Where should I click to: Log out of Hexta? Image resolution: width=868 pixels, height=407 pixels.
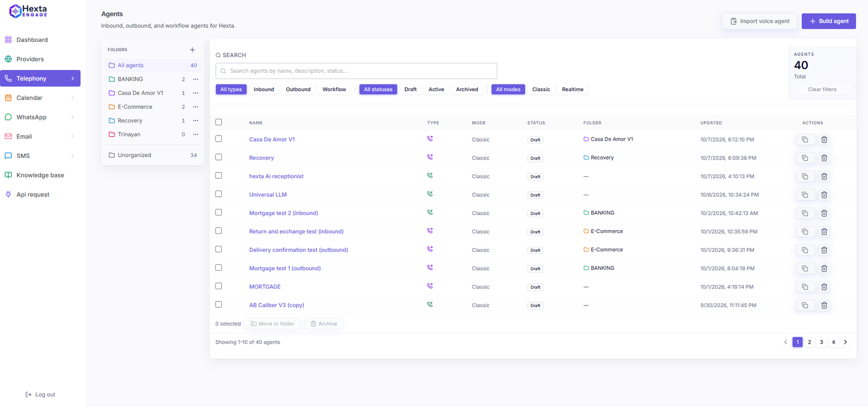click(41, 395)
